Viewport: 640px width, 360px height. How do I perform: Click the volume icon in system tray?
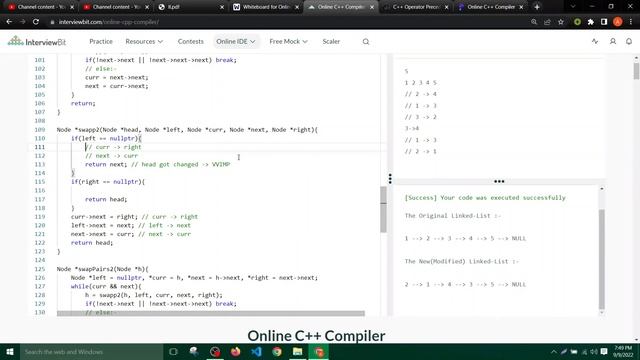pyautogui.click(x=594, y=352)
